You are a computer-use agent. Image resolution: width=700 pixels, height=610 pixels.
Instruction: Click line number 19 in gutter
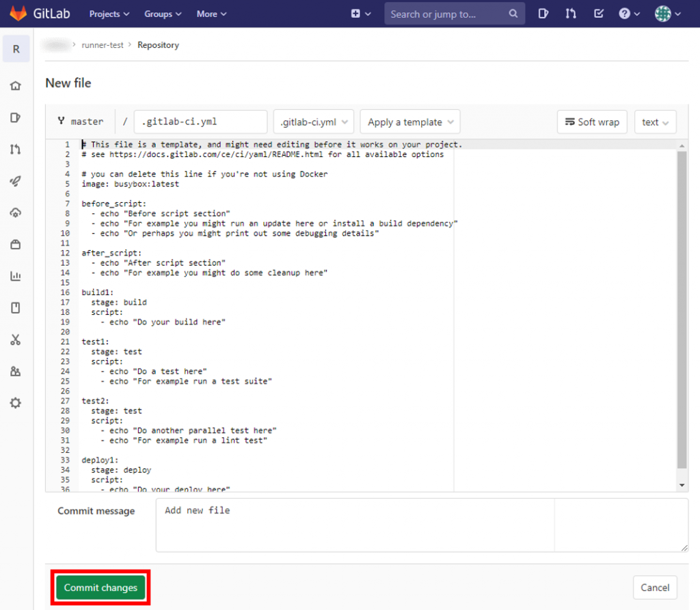65,322
